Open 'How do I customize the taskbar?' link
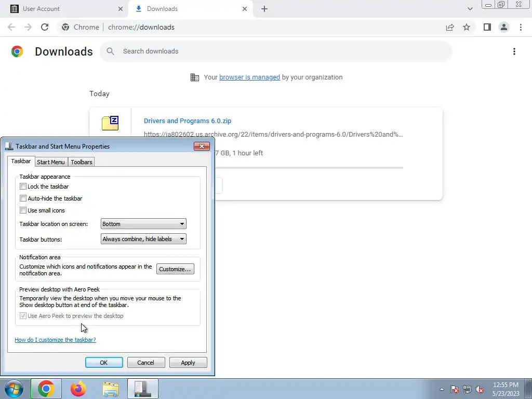This screenshot has height=399, width=532. click(55, 340)
